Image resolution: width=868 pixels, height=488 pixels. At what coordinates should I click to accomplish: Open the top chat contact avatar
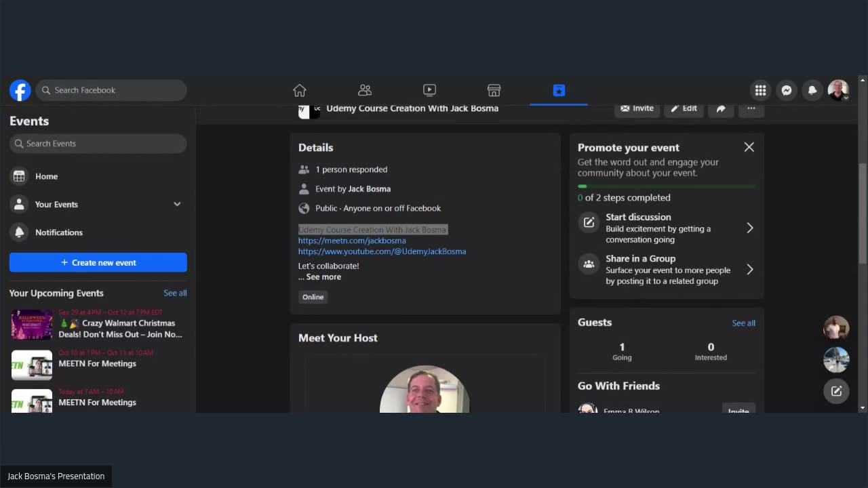[836, 328]
